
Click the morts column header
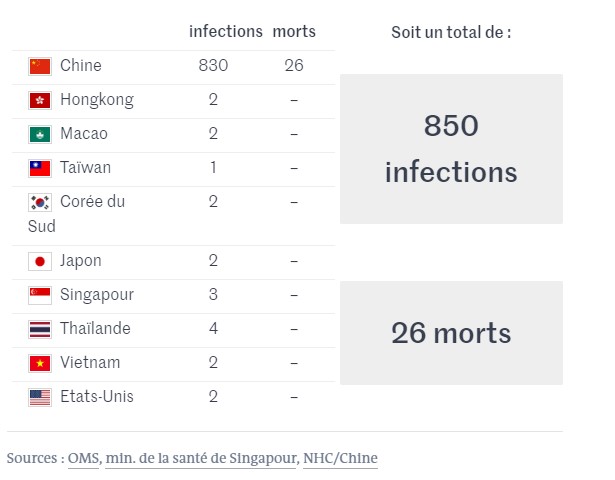coord(294,32)
